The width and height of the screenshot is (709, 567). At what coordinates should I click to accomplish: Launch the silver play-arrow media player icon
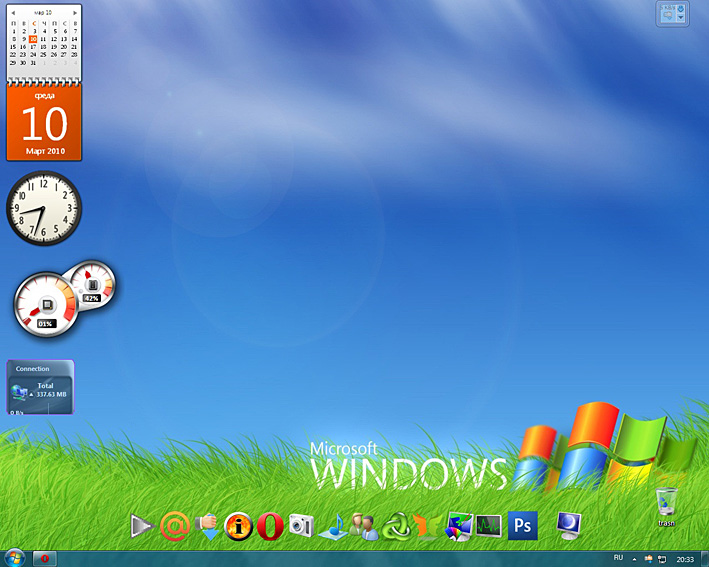click(142, 526)
